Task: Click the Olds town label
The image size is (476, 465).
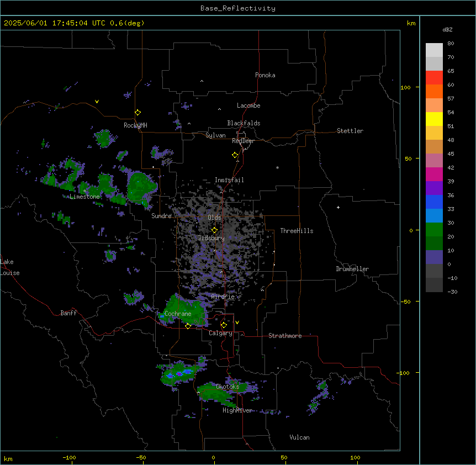Action: (214, 218)
